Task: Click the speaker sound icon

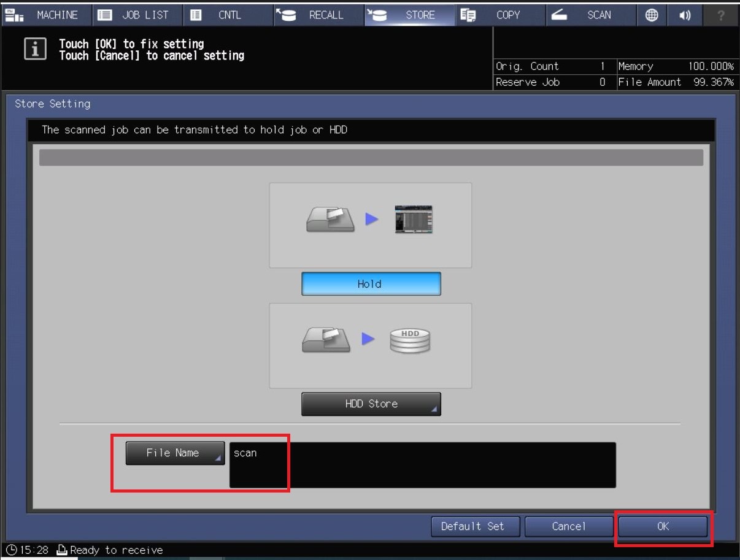Action: coord(685,15)
